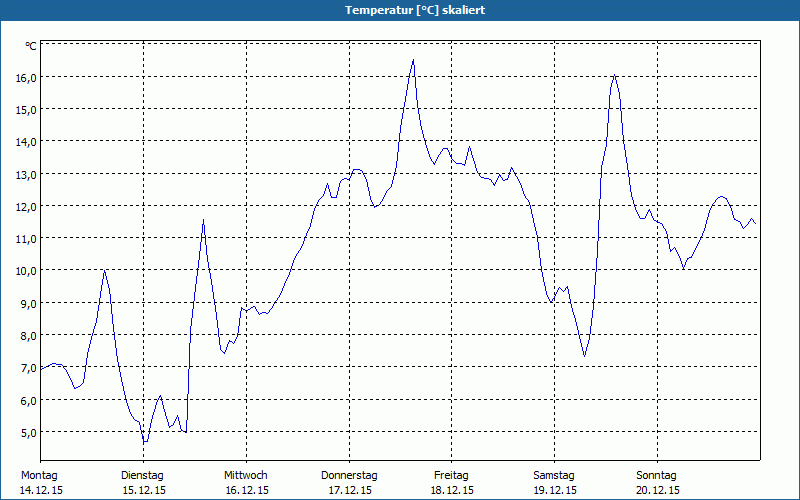The height and width of the screenshot is (500, 800).
Task: Click the 12,0 y-axis value
Action: (x=27, y=207)
